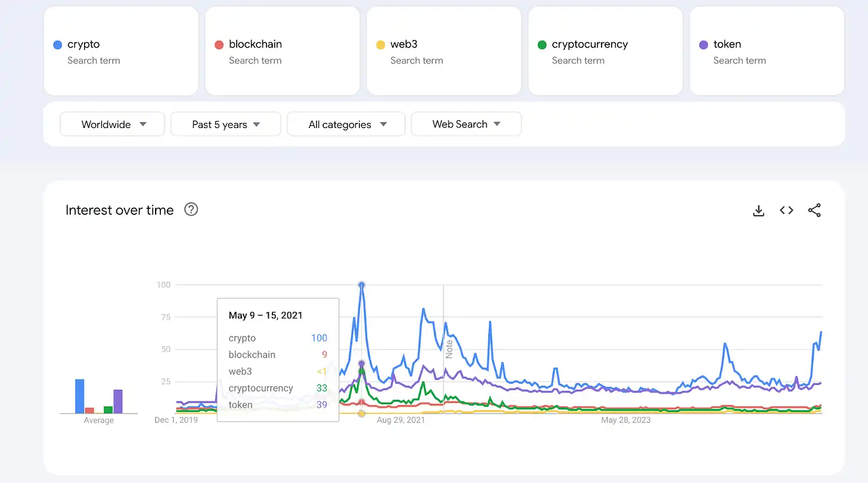Image resolution: width=868 pixels, height=483 pixels.
Task: Click the purple token color dot
Action: tap(703, 45)
